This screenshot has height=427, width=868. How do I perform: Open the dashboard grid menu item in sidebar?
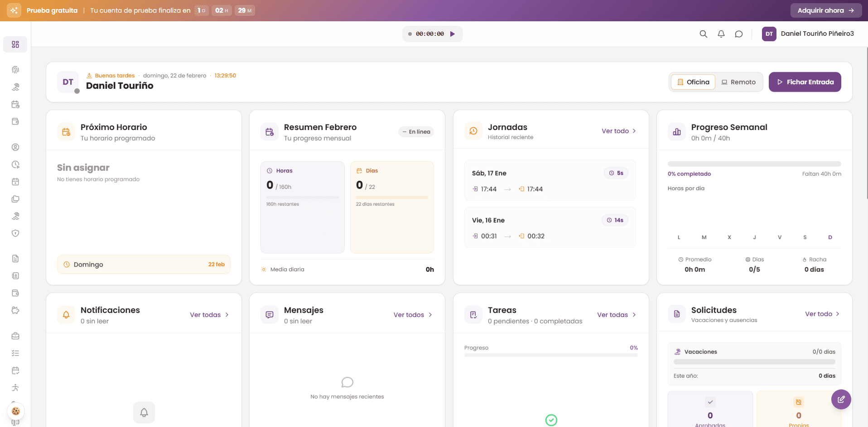[x=15, y=44]
